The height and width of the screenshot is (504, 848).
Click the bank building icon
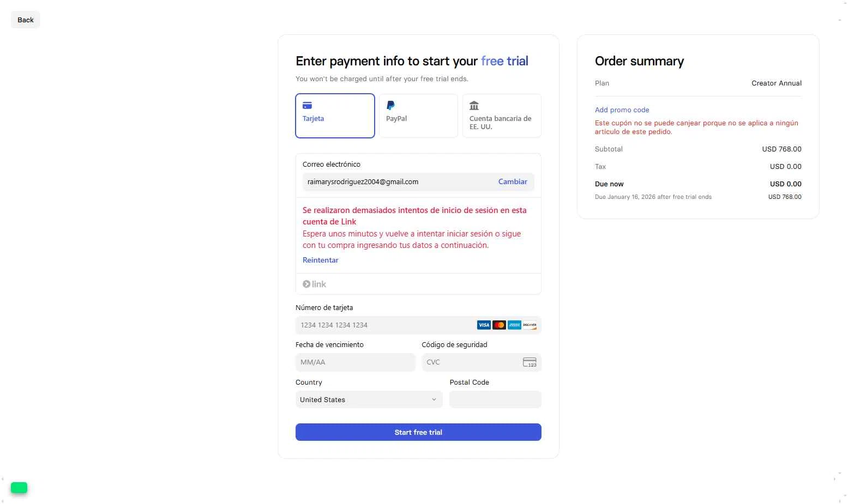(474, 106)
